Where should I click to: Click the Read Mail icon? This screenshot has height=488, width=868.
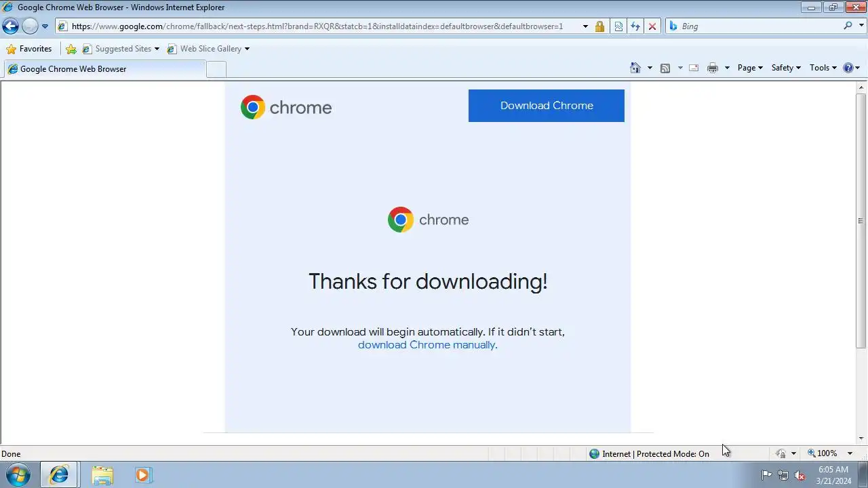(694, 68)
